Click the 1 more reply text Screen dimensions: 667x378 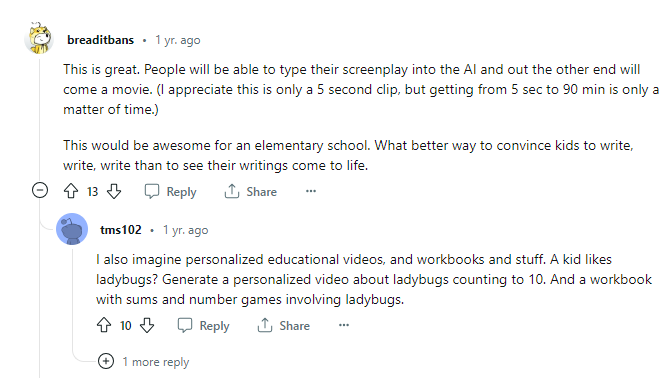[x=156, y=362]
